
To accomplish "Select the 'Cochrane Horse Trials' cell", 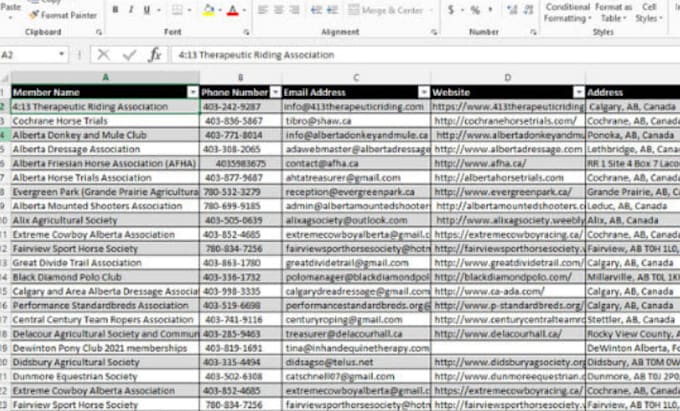I will (105, 121).
